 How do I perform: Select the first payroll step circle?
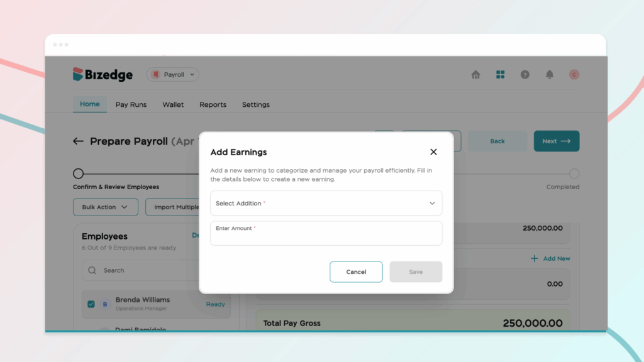(78, 173)
